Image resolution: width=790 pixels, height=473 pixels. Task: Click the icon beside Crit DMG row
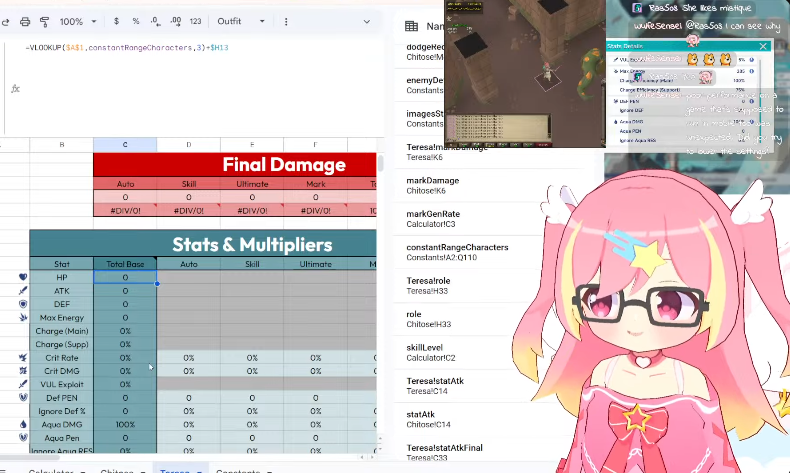click(x=23, y=371)
